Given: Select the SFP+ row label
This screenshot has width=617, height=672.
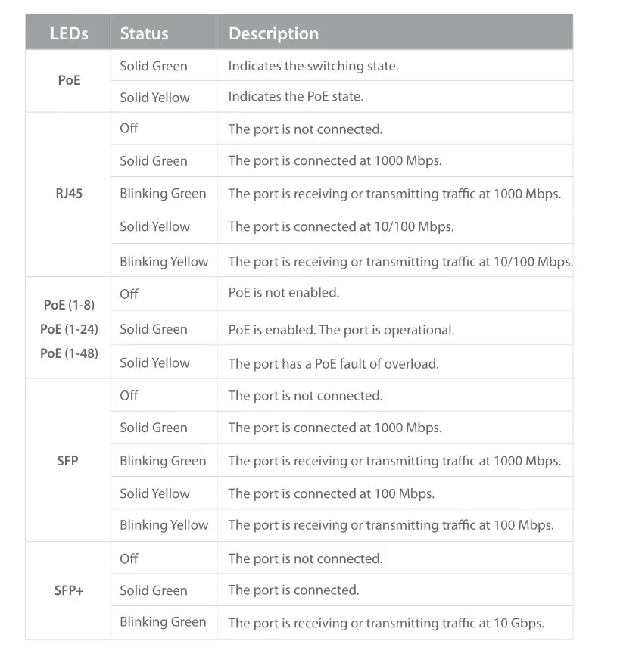Looking at the screenshot, I should click(x=69, y=590).
